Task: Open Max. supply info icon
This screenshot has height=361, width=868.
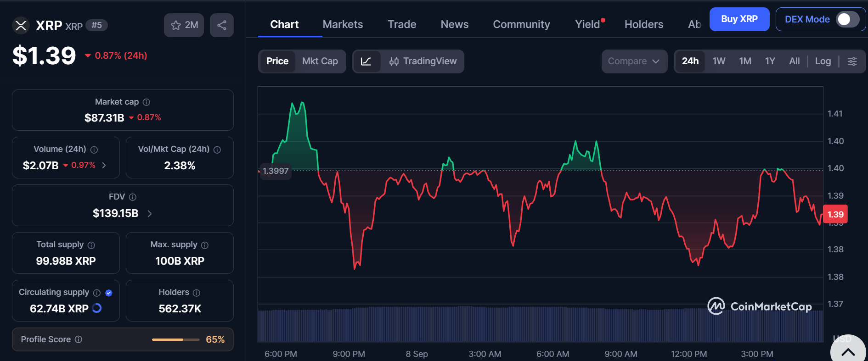Action: 205,245
